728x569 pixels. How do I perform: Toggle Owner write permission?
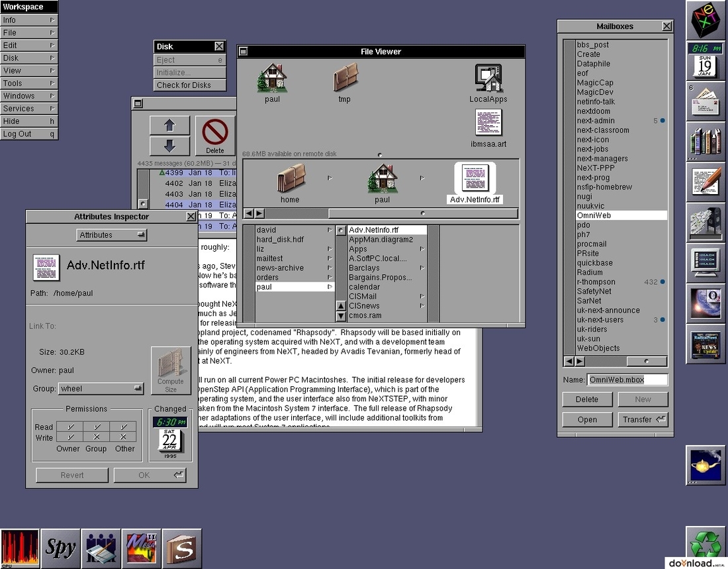(70, 437)
